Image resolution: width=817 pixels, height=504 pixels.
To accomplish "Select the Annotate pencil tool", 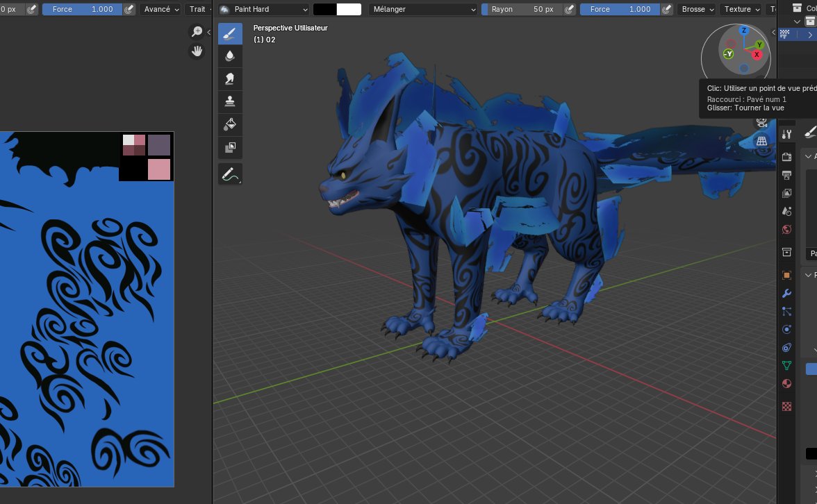I will 230,174.
